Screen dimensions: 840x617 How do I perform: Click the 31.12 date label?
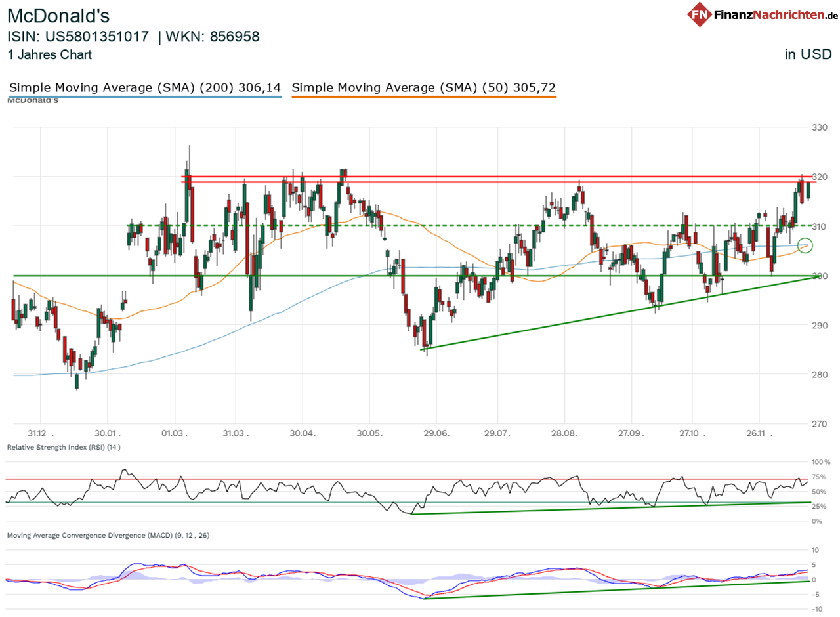(x=37, y=433)
